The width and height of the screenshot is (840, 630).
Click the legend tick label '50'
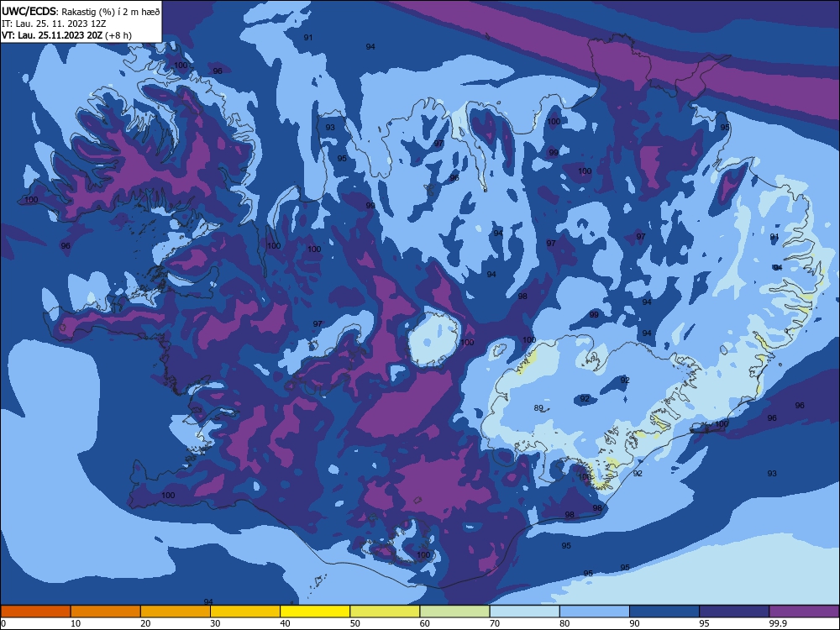pos(355,623)
